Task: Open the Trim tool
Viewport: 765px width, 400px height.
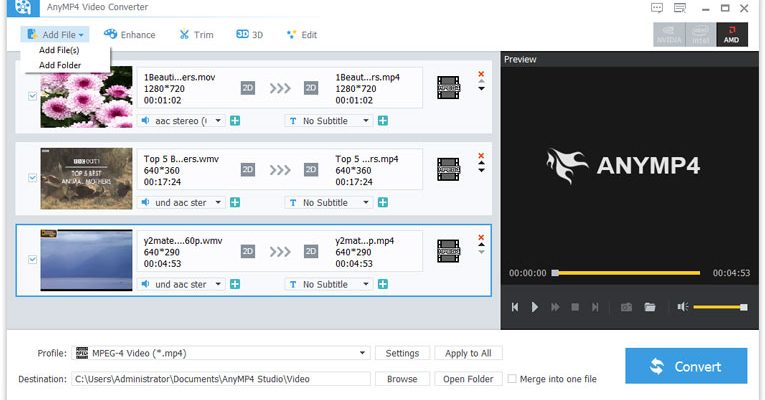Action: pos(196,35)
